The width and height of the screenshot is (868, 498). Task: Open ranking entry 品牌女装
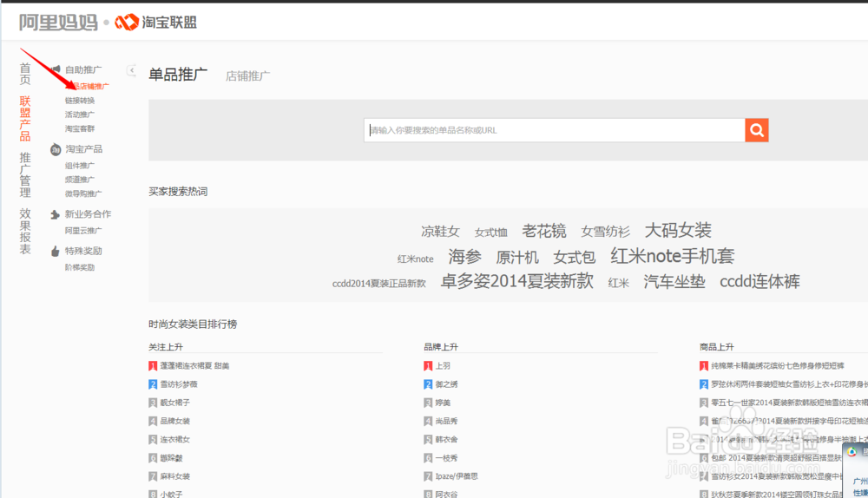[175, 421]
